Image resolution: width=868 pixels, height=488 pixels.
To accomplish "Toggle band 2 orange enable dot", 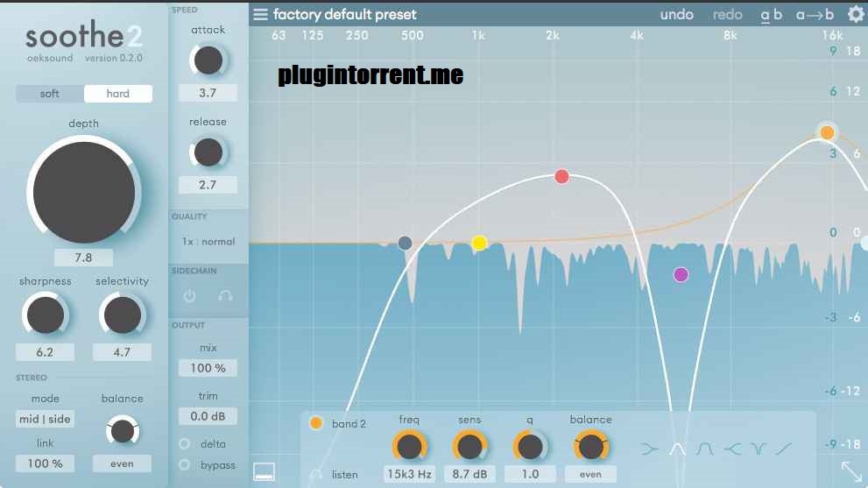I will 316,423.
